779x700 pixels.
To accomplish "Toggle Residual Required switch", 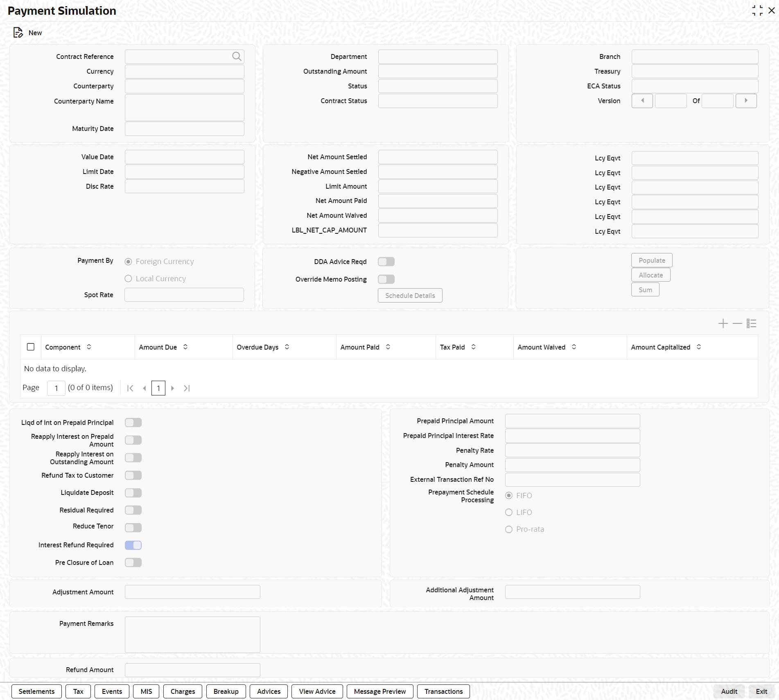I will pyautogui.click(x=133, y=510).
